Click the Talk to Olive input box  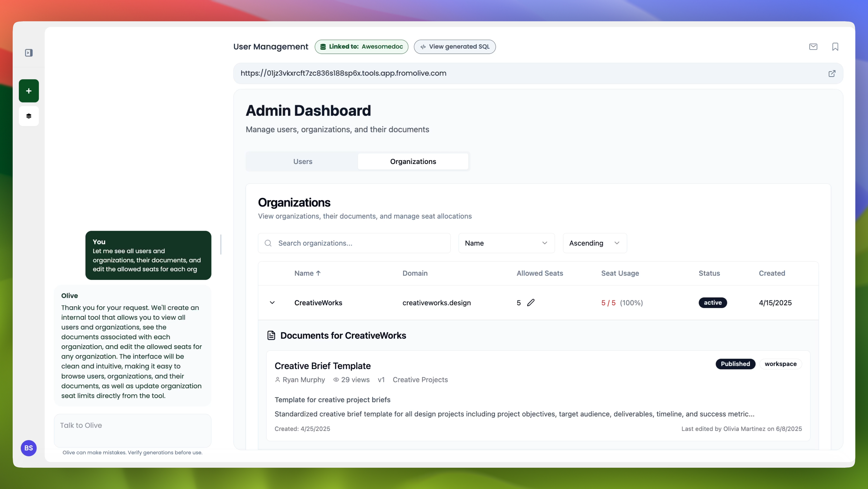click(132, 430)
